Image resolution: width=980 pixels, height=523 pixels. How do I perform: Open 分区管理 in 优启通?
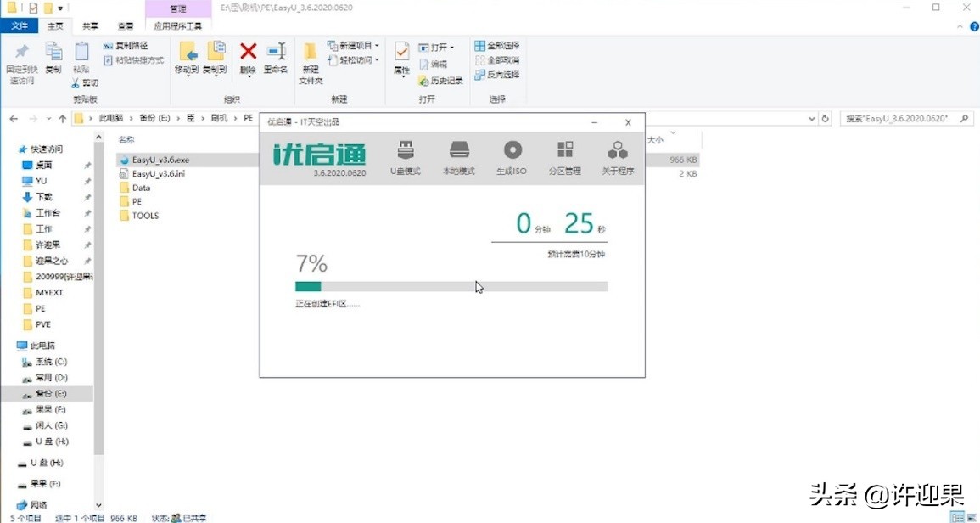(565, 158)
